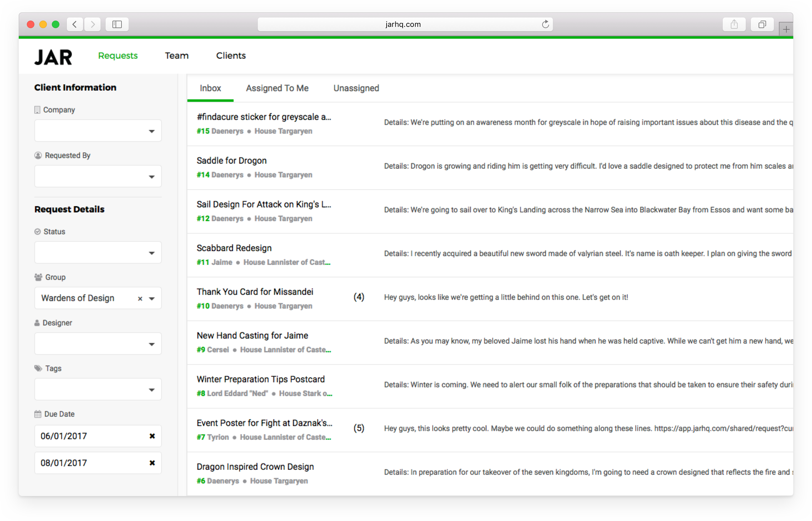Click the browser back arrow
The height and width of the screenshot is (521, 812).
pos(75,24)
